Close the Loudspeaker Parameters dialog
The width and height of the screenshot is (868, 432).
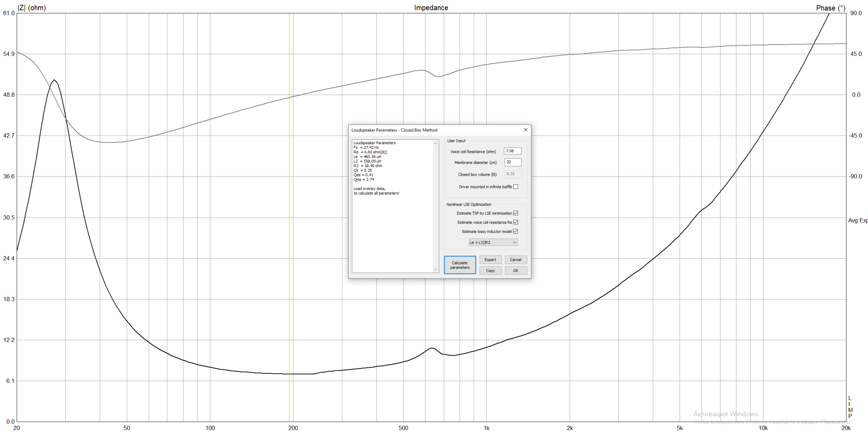click(525, 130)
